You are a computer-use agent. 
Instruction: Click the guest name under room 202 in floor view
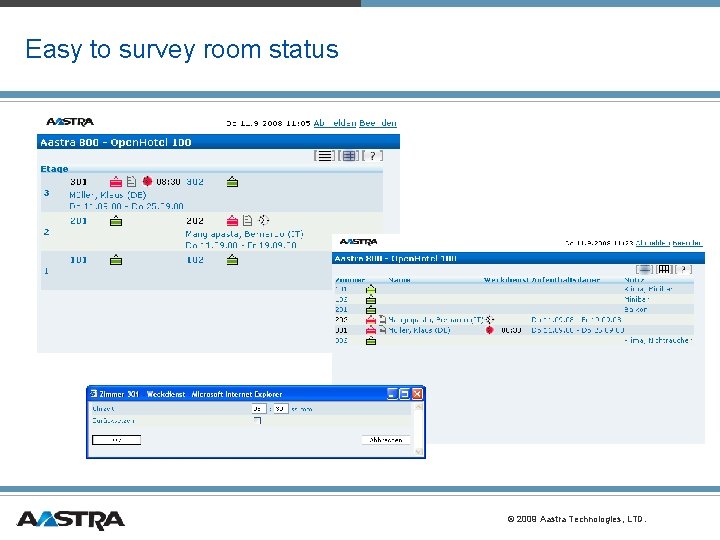[244, 234]
